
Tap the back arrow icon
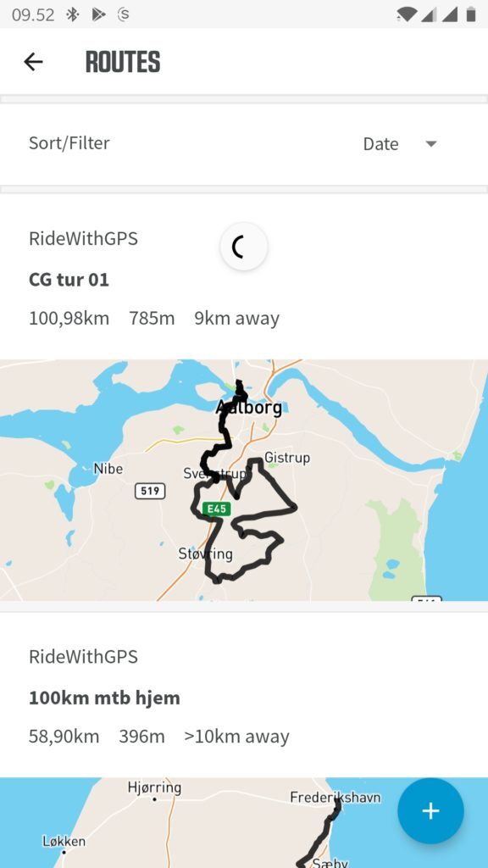(x=33, y=61)
